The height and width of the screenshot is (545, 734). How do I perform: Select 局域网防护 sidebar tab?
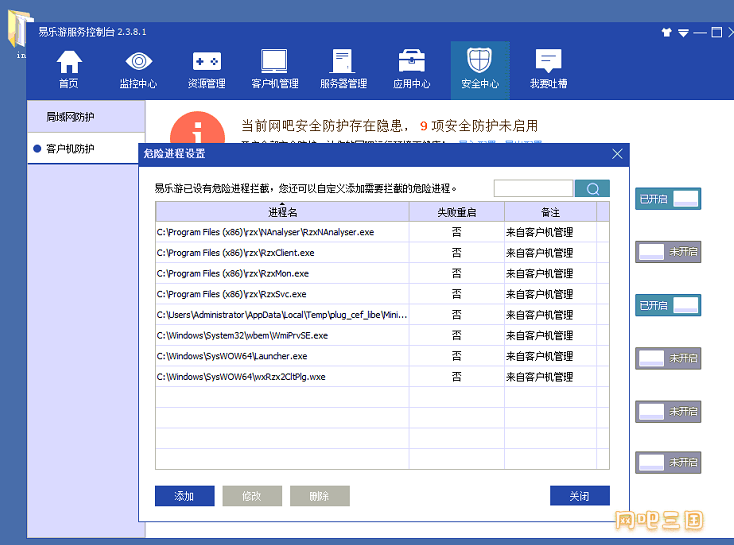point(86,117)
